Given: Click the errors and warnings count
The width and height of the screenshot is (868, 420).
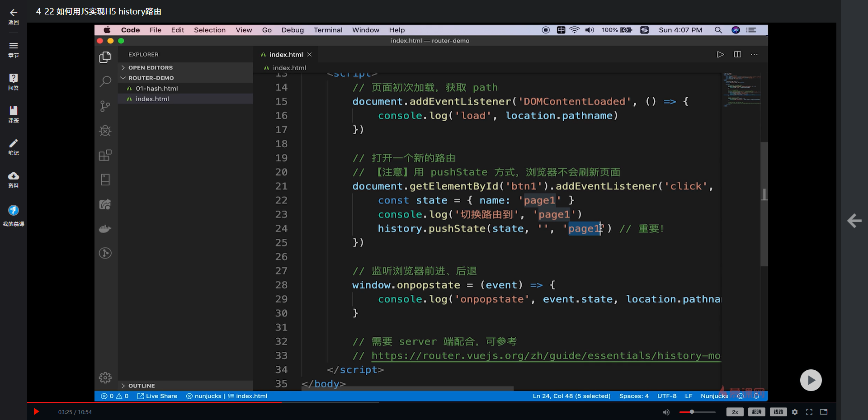Looking at the screenshot, I should [115, 396].
